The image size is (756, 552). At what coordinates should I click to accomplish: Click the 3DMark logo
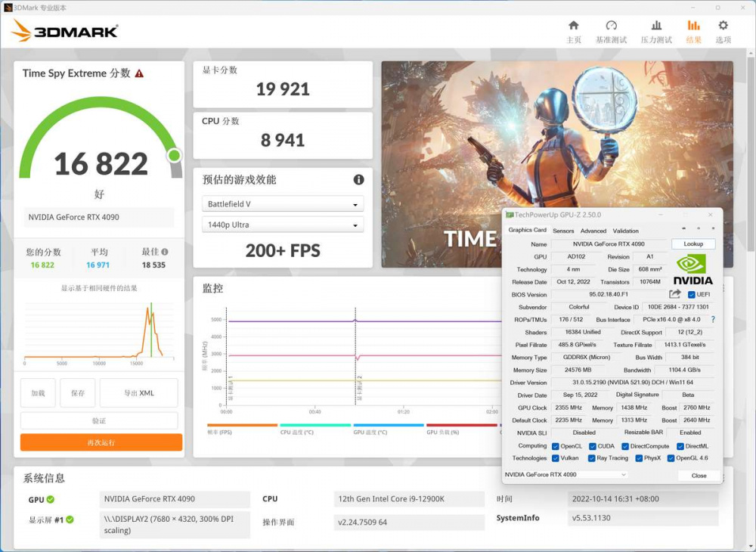pos(64,31)
